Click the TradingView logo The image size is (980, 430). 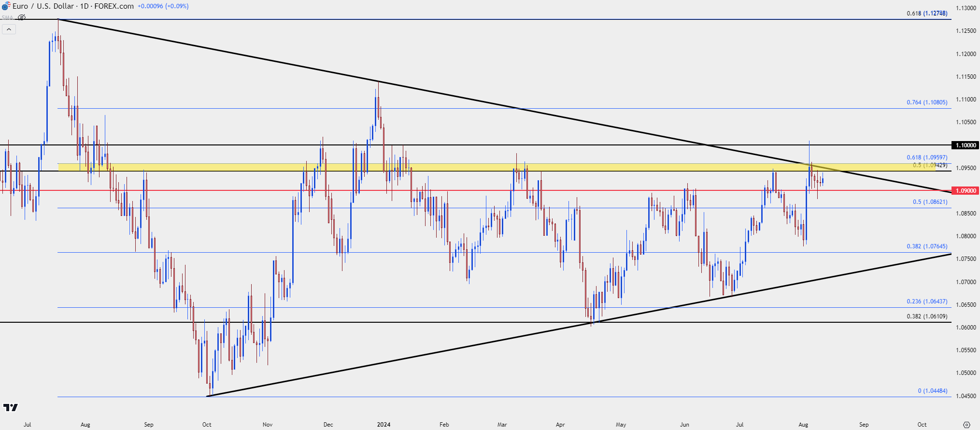[11, 407]
